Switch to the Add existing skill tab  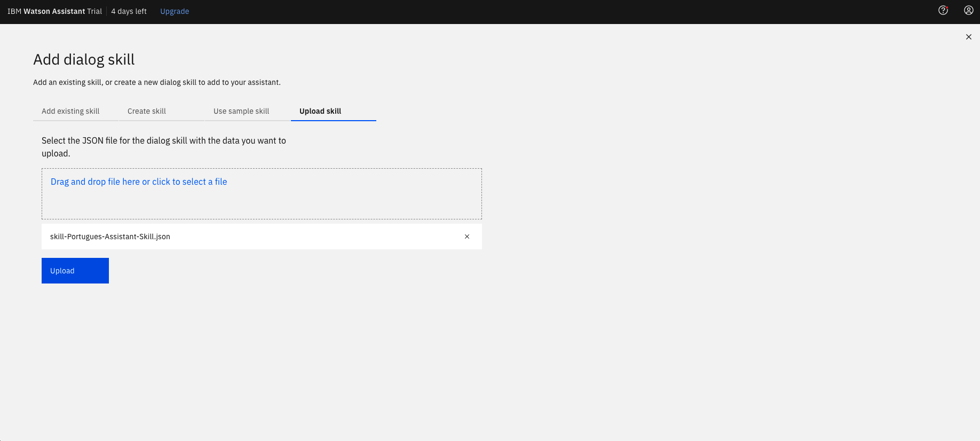click(76, 111)
